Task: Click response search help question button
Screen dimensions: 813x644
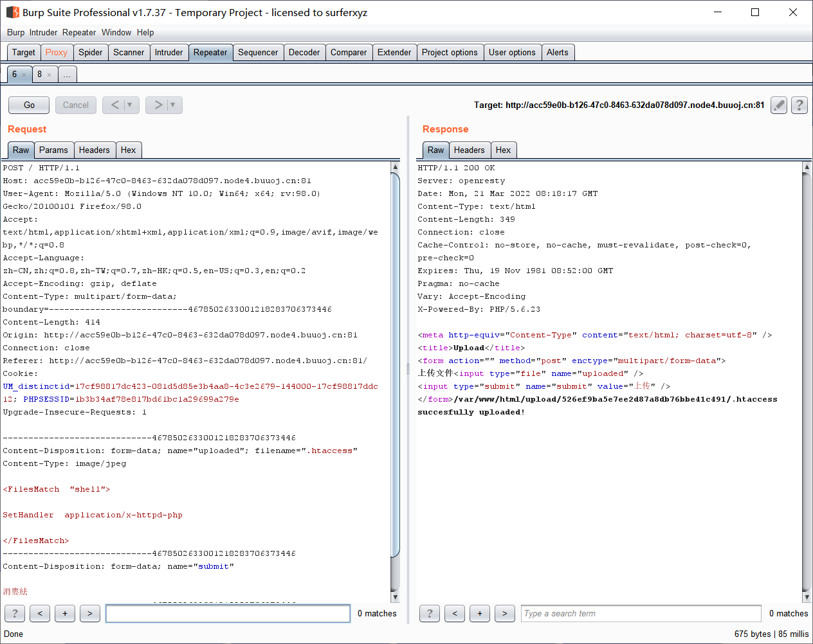Action: pos(430,614)
